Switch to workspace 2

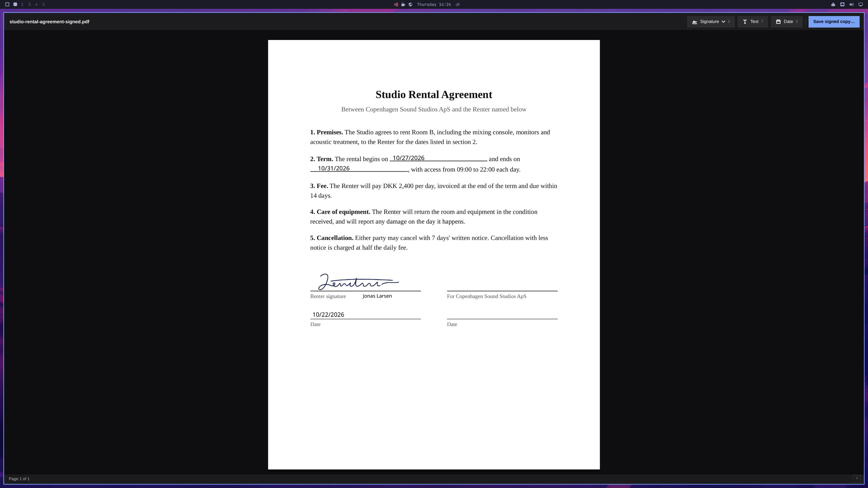22,4
